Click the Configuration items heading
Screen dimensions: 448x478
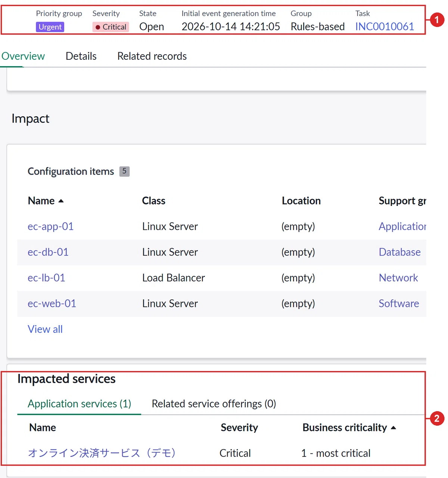pos(71,171)
